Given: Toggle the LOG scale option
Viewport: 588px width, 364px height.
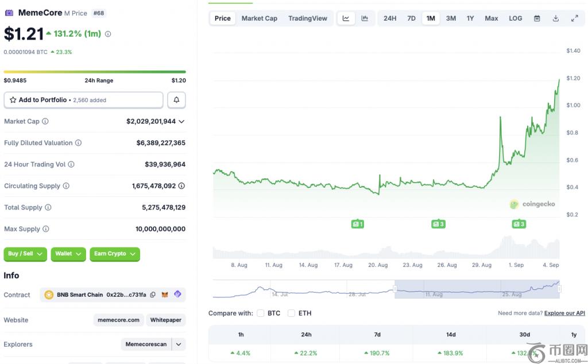Looking at the screenshot, I should coord(515,18).
